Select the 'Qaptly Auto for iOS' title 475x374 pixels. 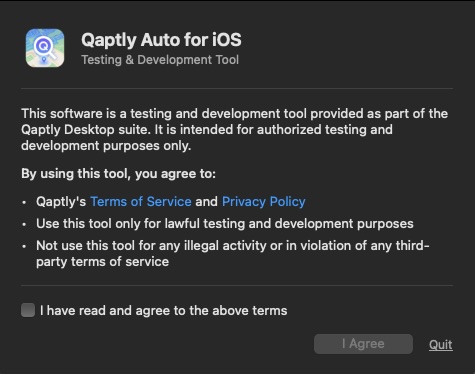pos(161,40)
